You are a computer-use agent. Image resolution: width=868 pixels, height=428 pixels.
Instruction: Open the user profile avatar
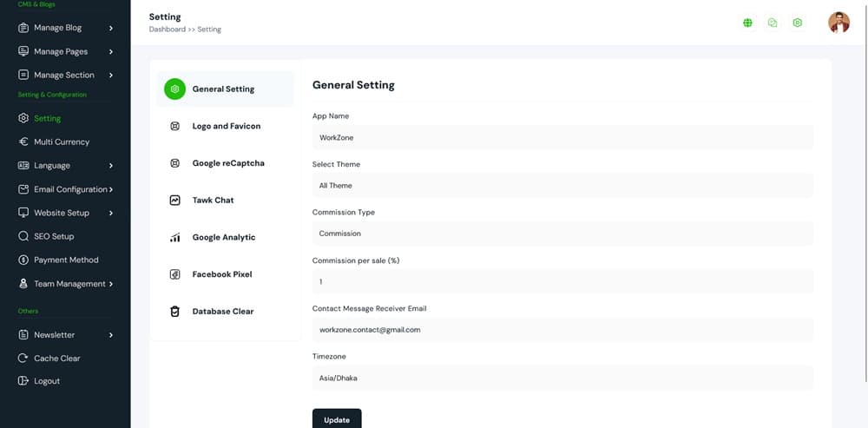click(838, 23)
